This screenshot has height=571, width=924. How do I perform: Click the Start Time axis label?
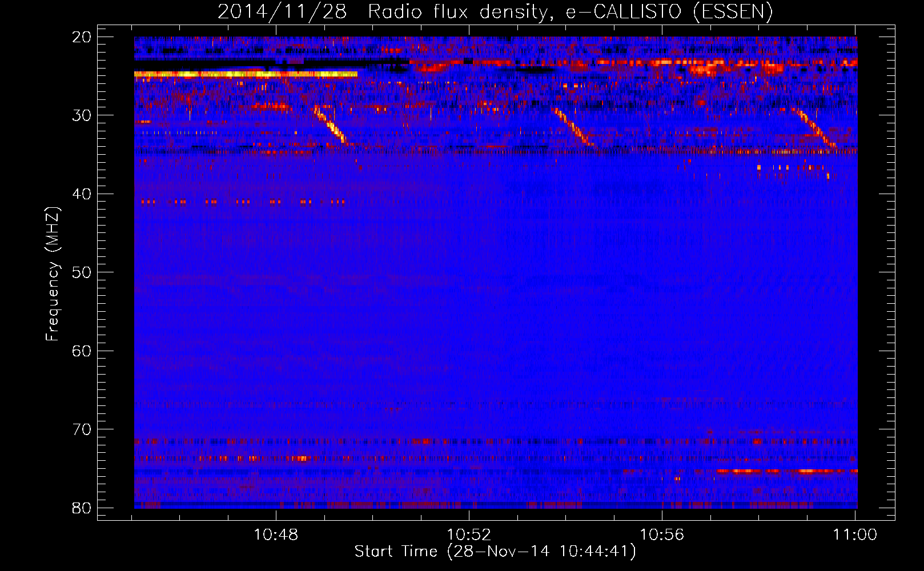click(x=495, y=552)
